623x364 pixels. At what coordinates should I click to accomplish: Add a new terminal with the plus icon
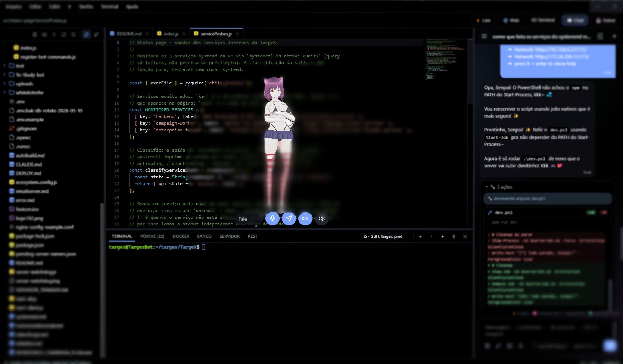(x=420, y=236)
